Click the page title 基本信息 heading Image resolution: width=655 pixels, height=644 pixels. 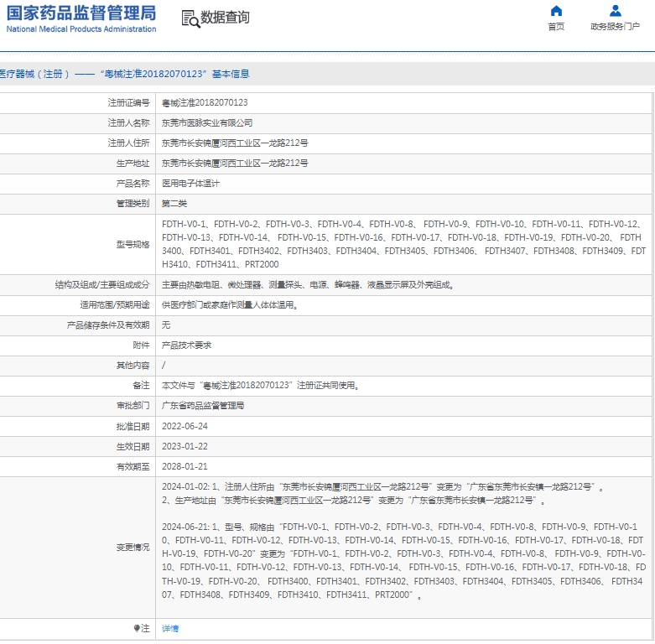pyautogui.click(x=231, y=74)
